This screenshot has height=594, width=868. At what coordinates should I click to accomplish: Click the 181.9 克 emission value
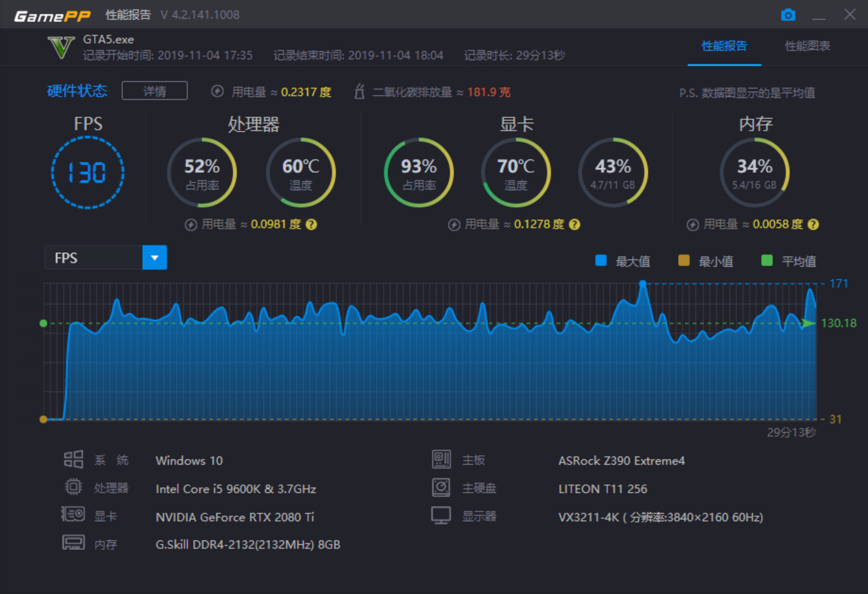[x=489, y=92]
